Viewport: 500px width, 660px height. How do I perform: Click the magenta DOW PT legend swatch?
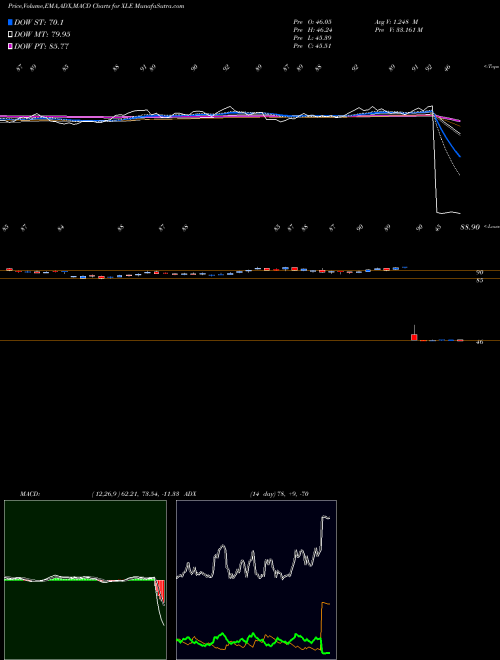tap(11, 46)
